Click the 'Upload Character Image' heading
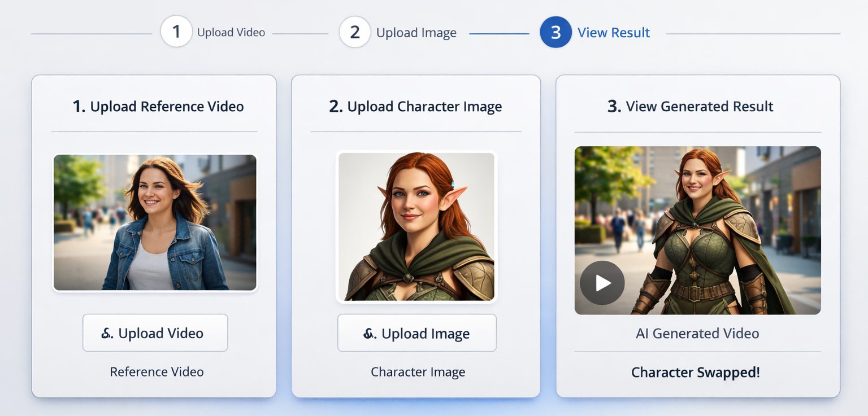Screen dimensions: 868x416 point(415,106)
